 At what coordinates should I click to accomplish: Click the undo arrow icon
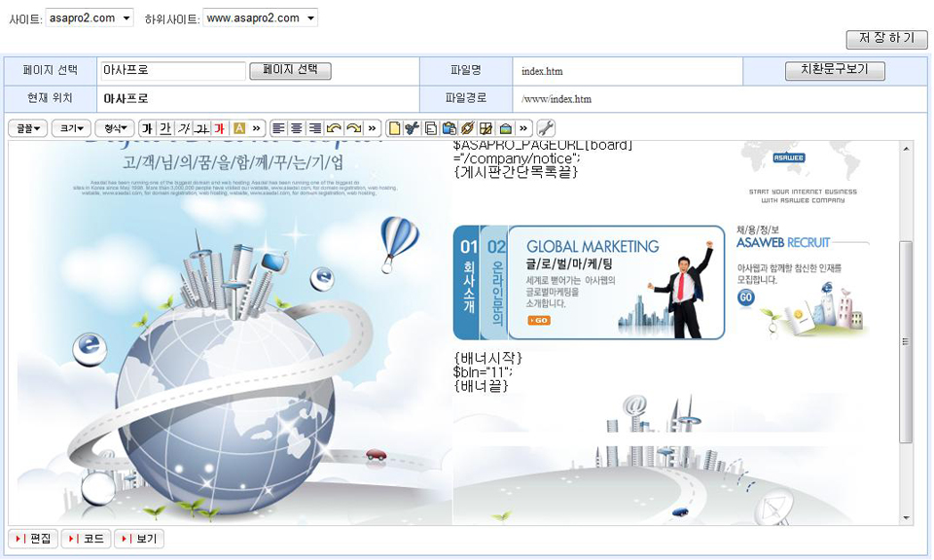tap(334, 128)
